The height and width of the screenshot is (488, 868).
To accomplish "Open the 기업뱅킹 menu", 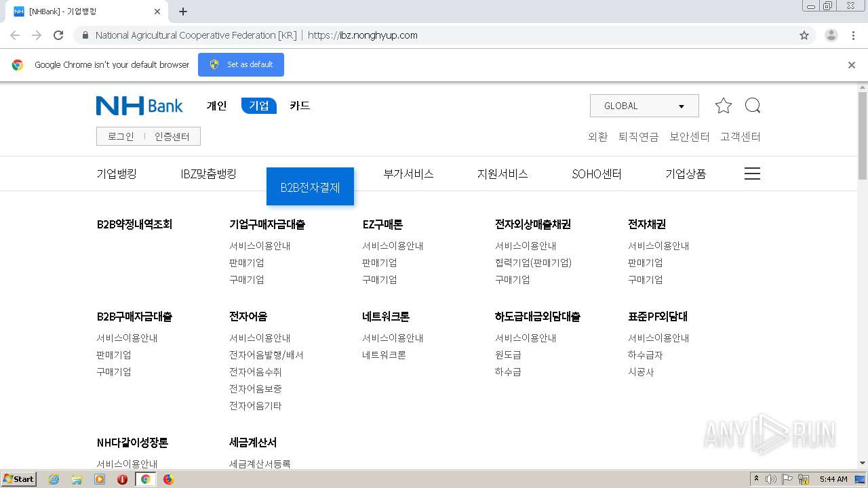I will point(117,174).
